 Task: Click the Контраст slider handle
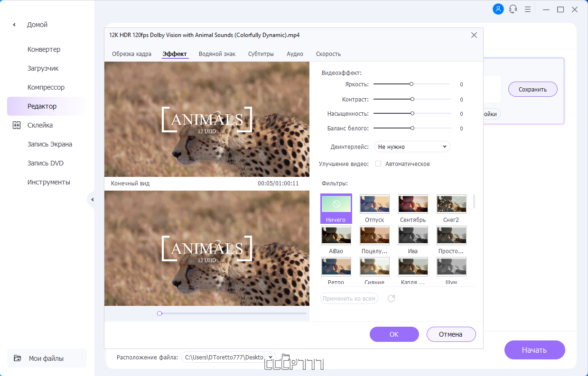pyautogui.click(x=412, y=99)
